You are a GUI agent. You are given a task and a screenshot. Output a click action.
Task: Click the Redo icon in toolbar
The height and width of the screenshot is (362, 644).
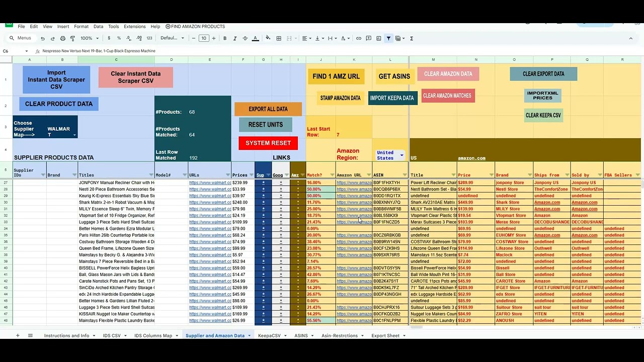pos(52,38)
